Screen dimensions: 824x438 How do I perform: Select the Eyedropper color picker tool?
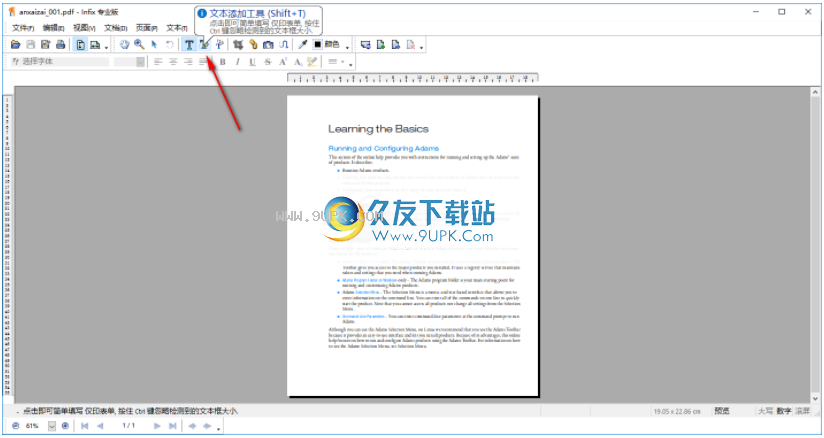[303, 45]
